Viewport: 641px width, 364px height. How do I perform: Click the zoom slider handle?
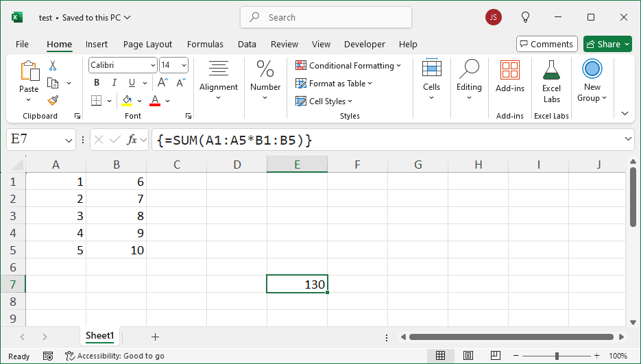tap(557, 356)
